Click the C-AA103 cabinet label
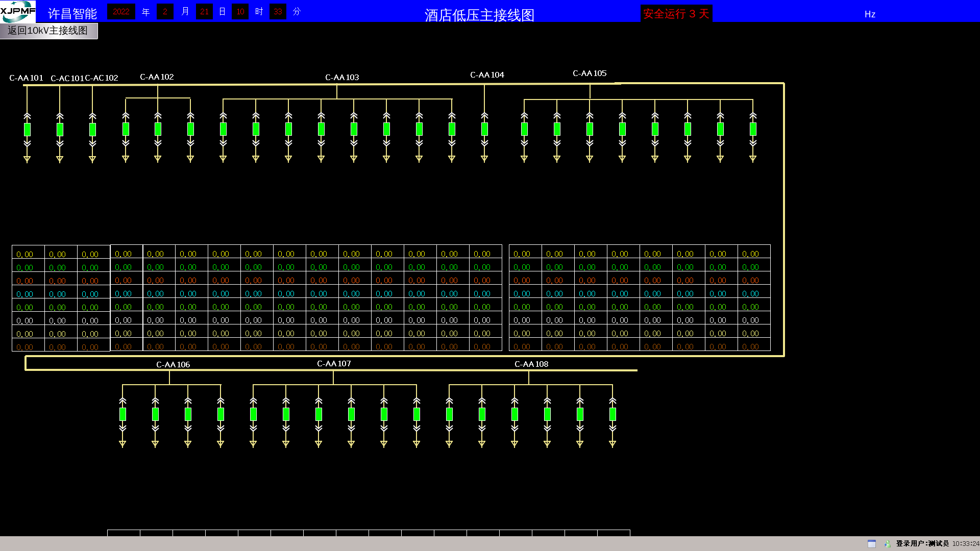 [x=342, y=78]
